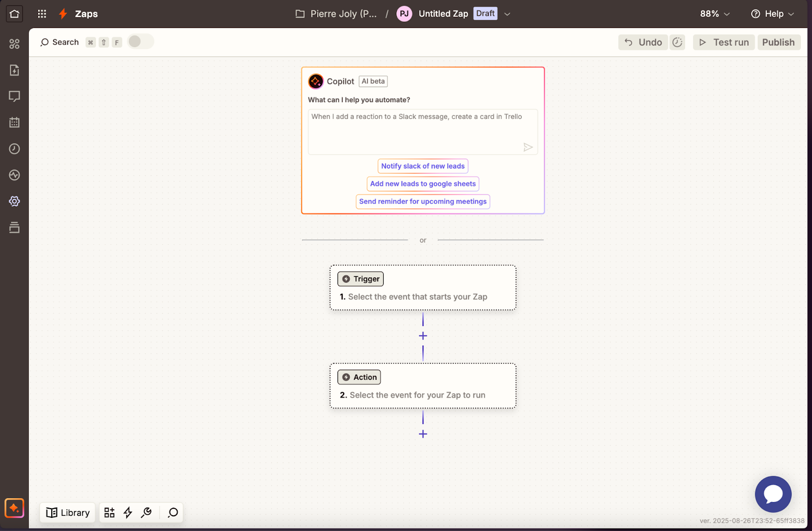The width and height of the screenshot is (812, 531).
Task: Add a step between Trigger and Action
Action: click(423, 336)
